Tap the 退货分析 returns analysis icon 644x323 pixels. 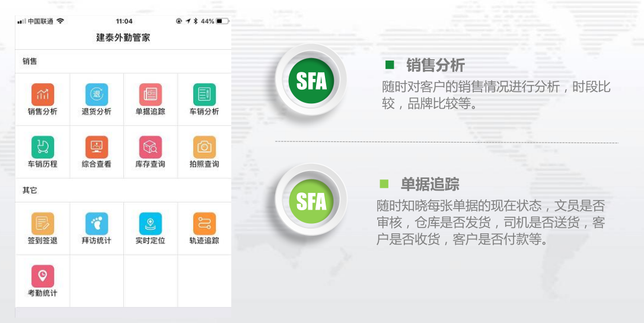coord(97,95)
